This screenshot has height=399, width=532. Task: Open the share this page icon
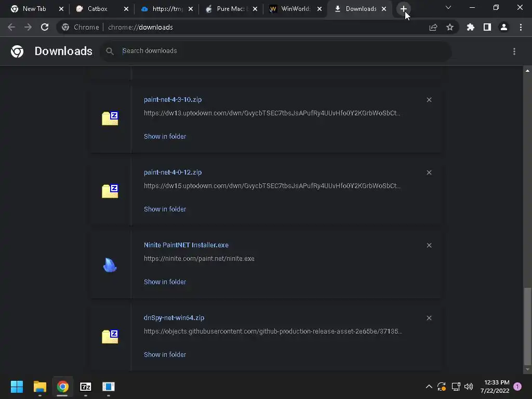pyautogui.click(x=433, y=28)
